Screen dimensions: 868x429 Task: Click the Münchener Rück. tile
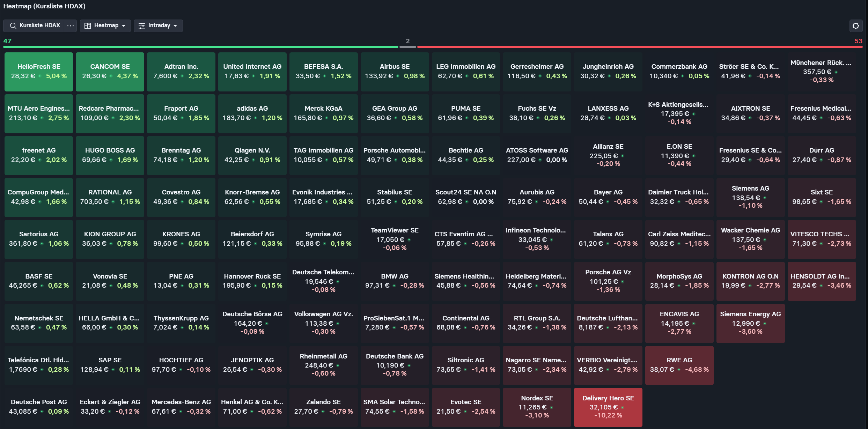coord(822,72)
